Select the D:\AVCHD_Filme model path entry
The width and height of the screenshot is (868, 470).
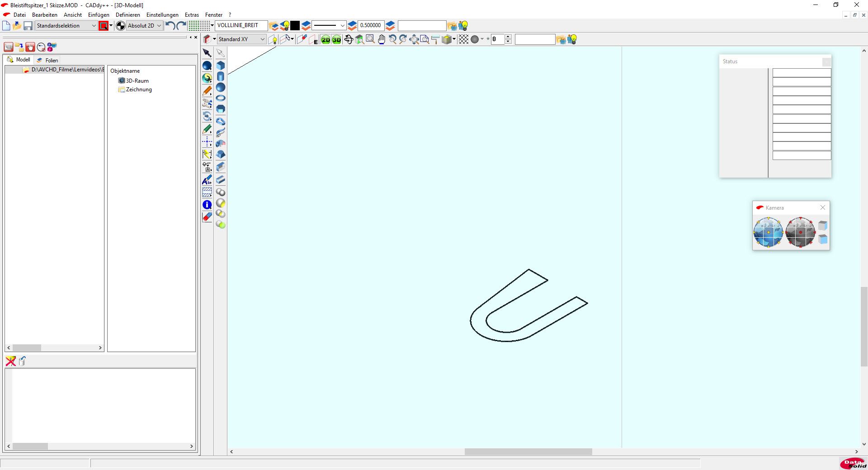point(64,70)
